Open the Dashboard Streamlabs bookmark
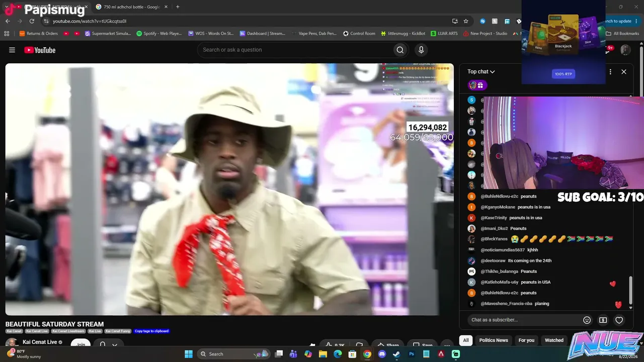The image size is (644, 362). [x=263, y=34]
